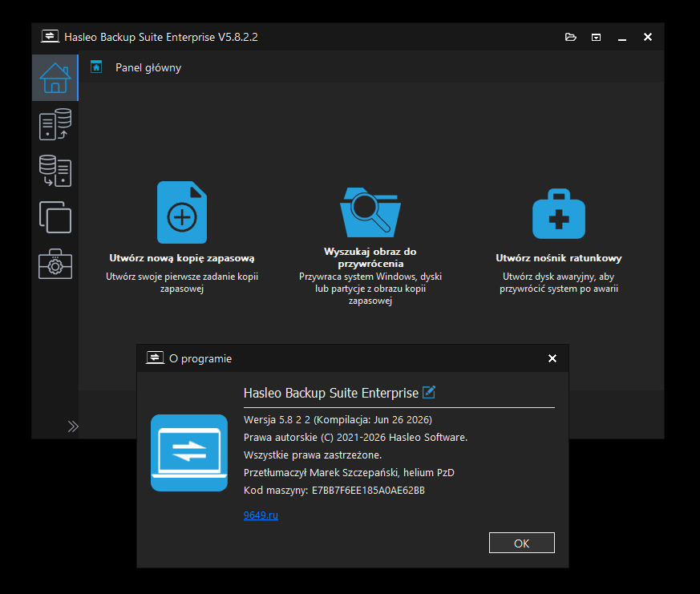Open the Restore sidebar icon

click(x=55, y=171)
